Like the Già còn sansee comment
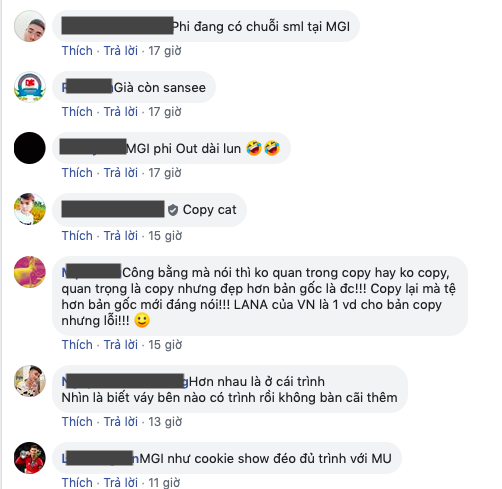Screen dimensions: 502x489 77,112
